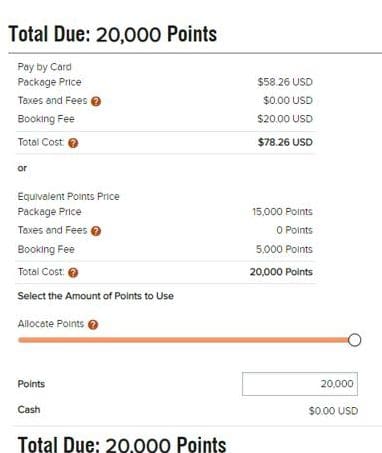Click the middle of the orange points slider track
The image size is (382, 453).
183,340
